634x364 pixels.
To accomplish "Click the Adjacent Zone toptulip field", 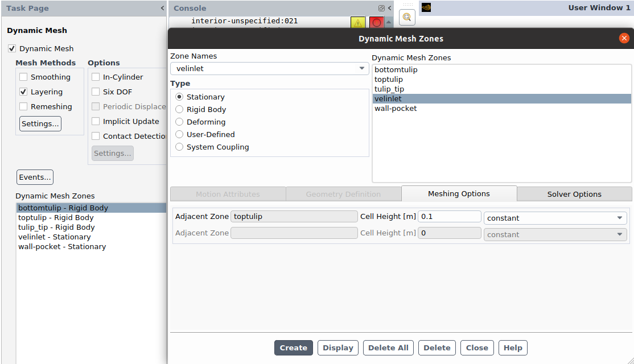I will (x=294, y=217).
